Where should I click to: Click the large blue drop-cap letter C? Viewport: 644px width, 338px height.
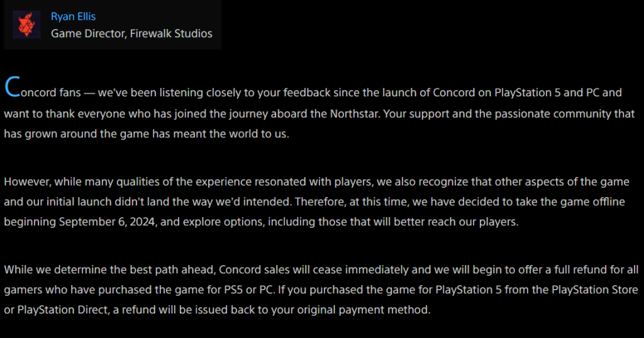(x=11, y=89)
